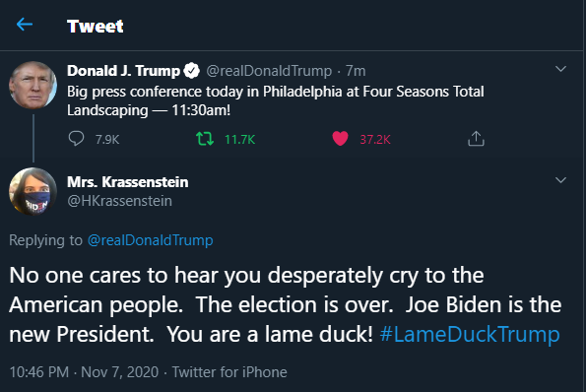Viewport: 586px width, 392px height.
Task: Click the Donald J. Trump display name
Action: (124, 71)
